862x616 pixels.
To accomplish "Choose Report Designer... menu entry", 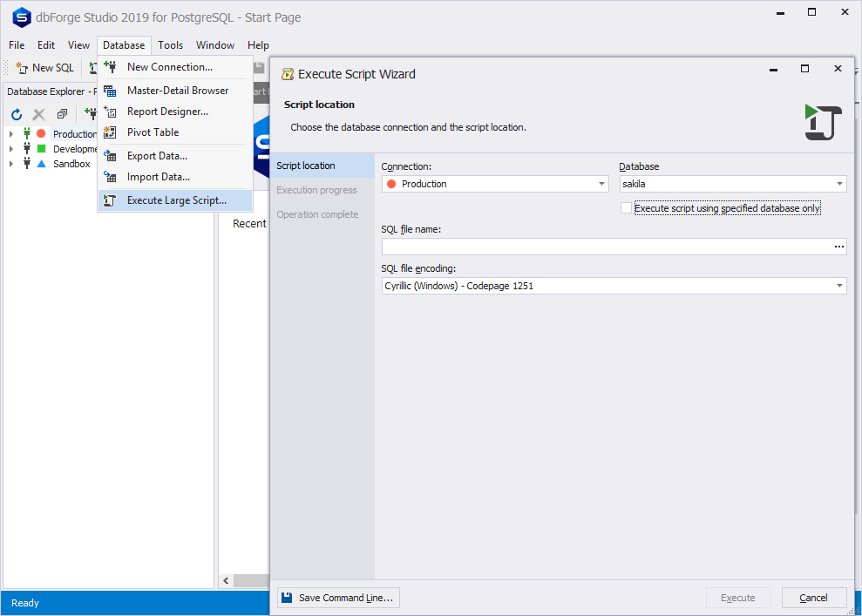I will coord(175,112).
